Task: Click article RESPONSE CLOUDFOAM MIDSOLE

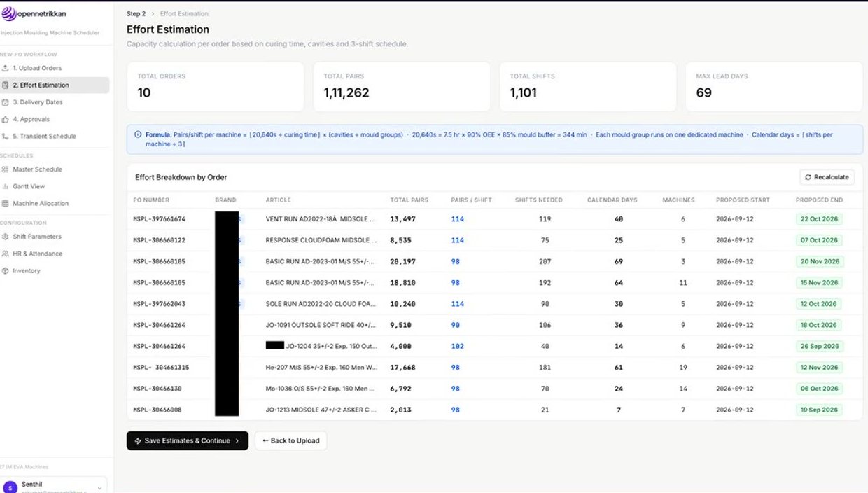Action: click(x=322, y=240)
